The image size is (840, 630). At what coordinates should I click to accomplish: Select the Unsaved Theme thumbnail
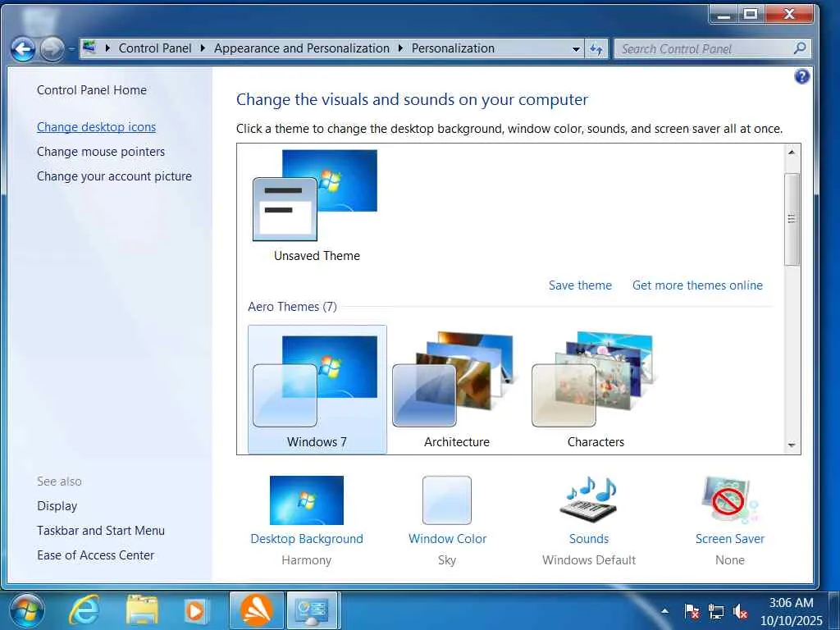point(315,195)
